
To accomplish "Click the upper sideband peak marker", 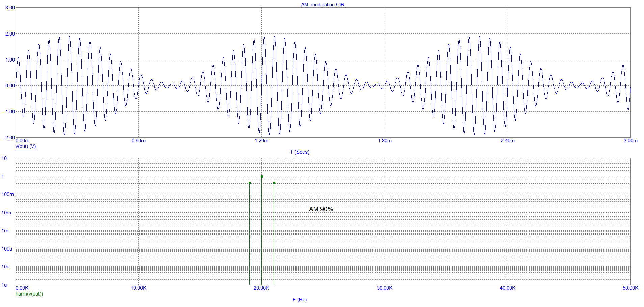I will coord(274,183).
